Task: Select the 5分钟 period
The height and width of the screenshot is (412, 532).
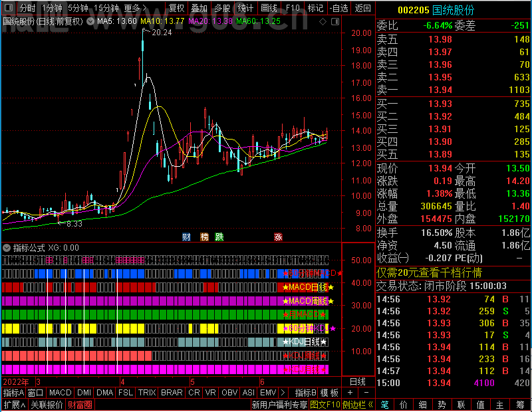Action: [78, 8]
